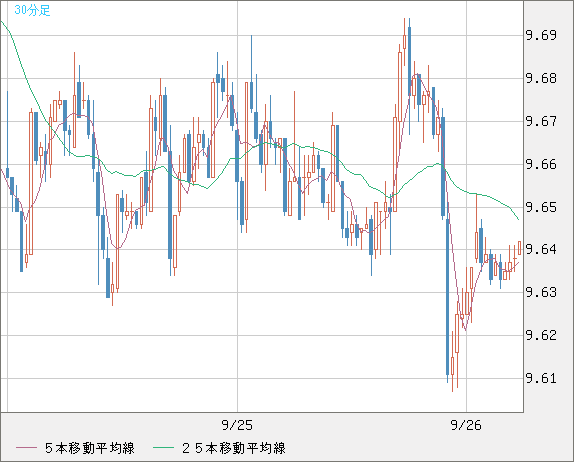Click the 9.63 price axis label
Viewport: 574px width, 462px height.
tap(541, 292)
